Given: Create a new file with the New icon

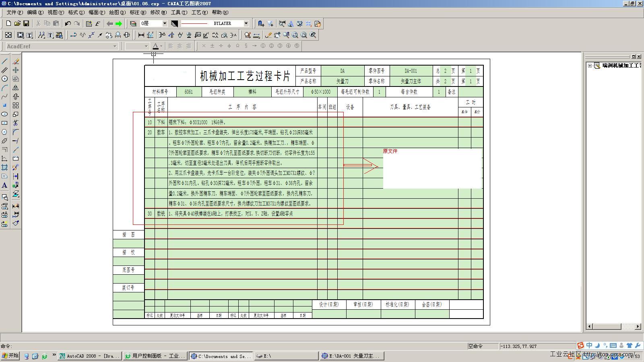Looking at the screenshot, I should [x=8, y=23].
